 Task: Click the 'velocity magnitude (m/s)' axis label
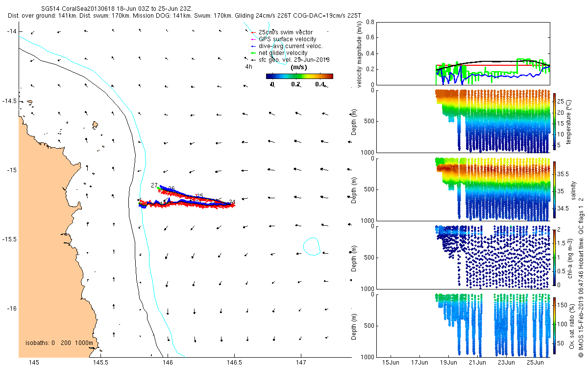click(x=360, y=54)
